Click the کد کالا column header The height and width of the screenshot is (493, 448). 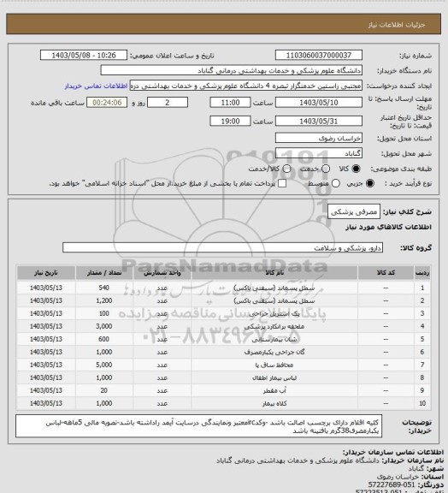(386, 273)
